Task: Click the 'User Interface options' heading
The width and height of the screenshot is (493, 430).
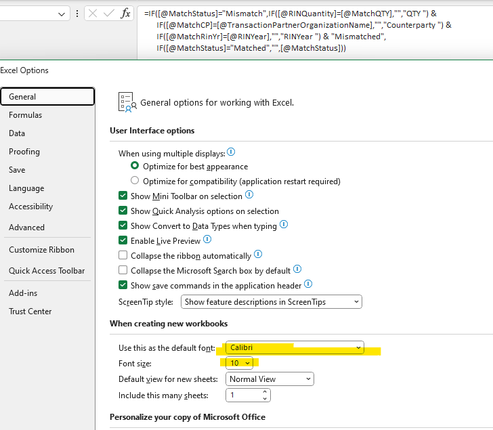Action: [152, 131]
